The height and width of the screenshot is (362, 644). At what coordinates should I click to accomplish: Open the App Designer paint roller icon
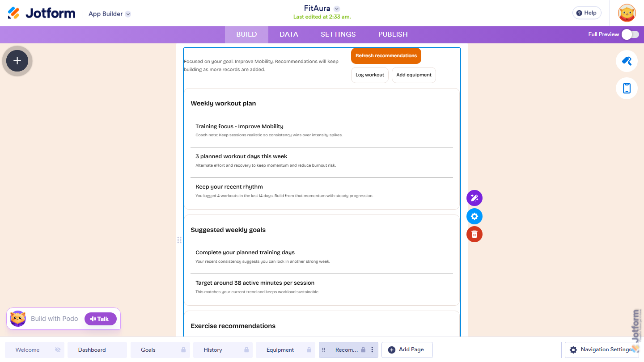pos(627,61)
